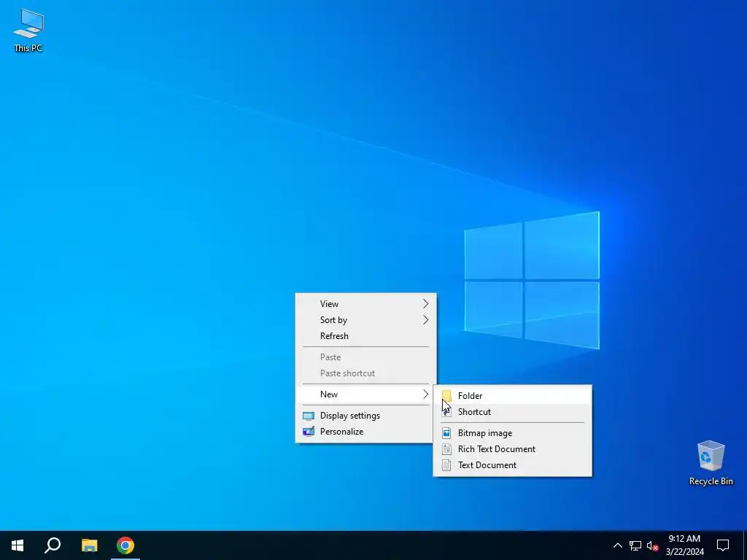Screen dimensions: 747x560
Task: Select the Recycle Bin desktop icon
Action: tap(711, 462)
